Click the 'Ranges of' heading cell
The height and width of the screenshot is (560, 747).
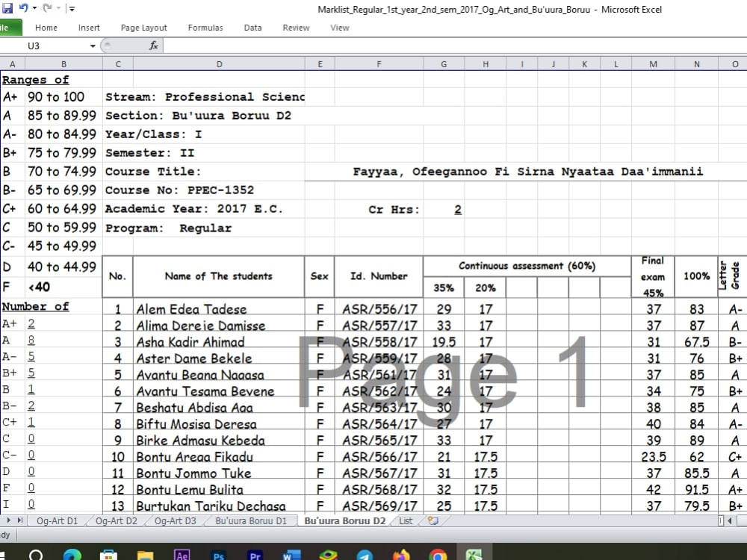click(x=36, y=80)
